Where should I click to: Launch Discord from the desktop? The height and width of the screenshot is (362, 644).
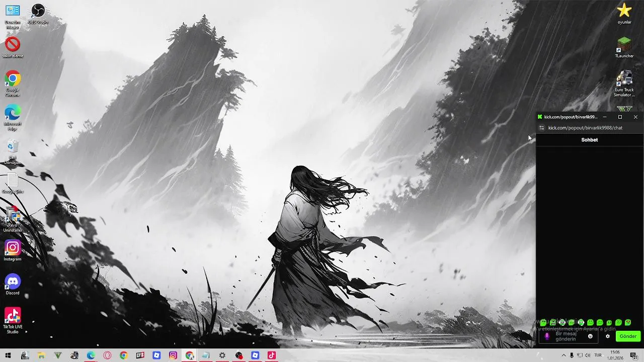13,285
